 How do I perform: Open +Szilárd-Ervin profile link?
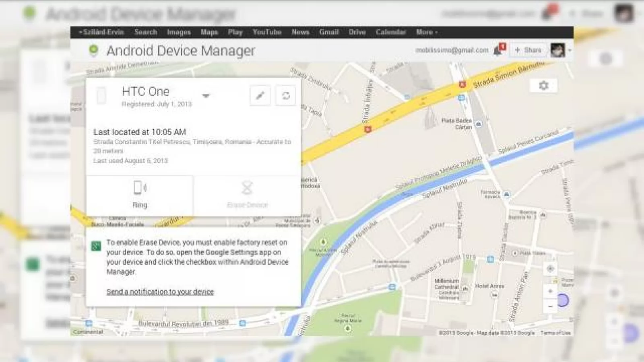(101, 32)
